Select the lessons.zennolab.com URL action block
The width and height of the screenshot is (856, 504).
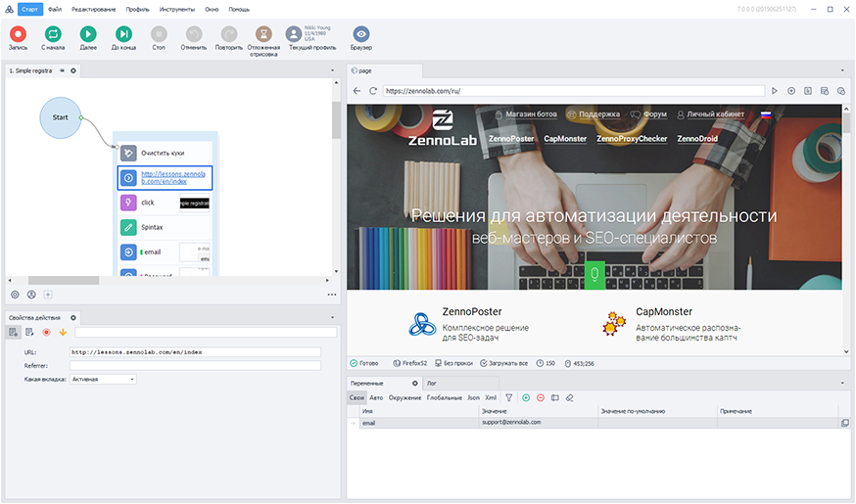(x=165, y=178)
